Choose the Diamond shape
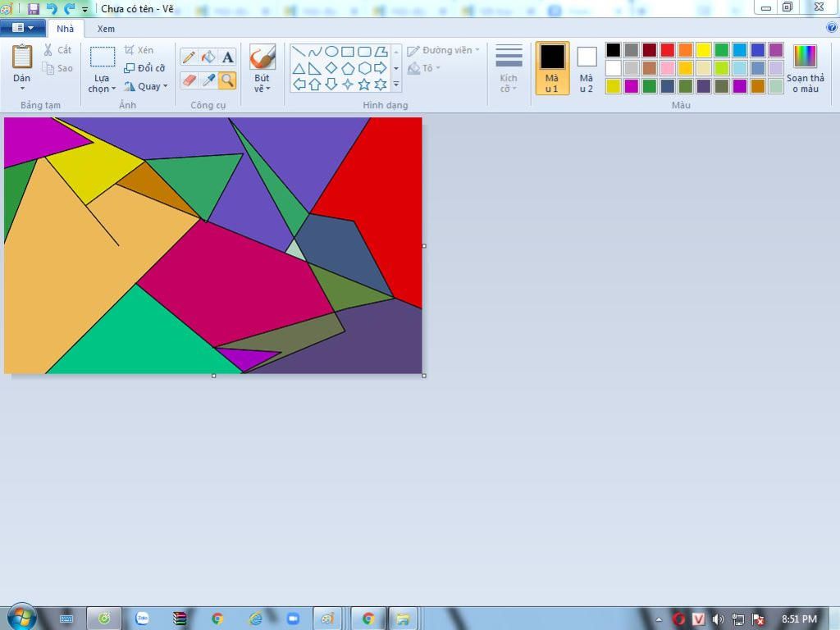This screenshot has height=630, width=840. tap(331, 68)
